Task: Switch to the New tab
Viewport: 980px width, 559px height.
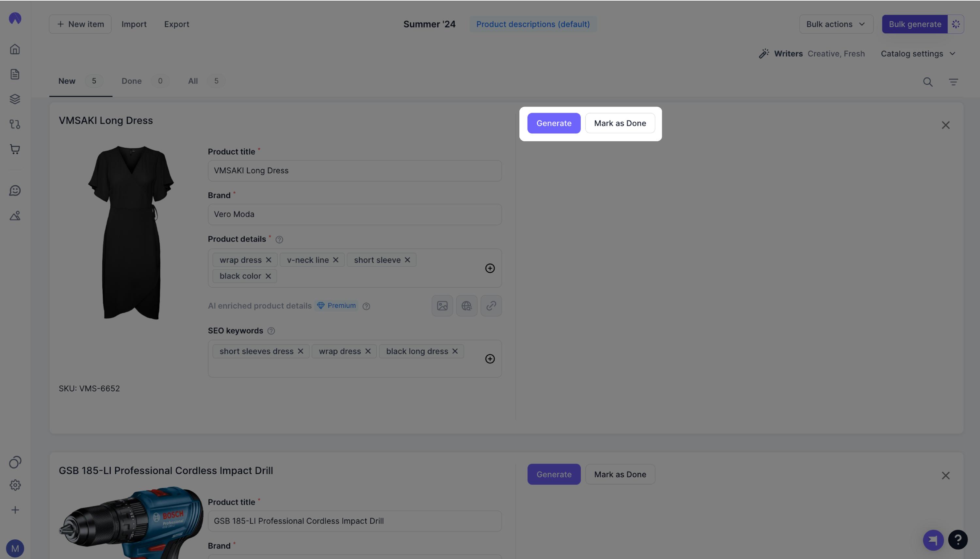Action: 81,81
